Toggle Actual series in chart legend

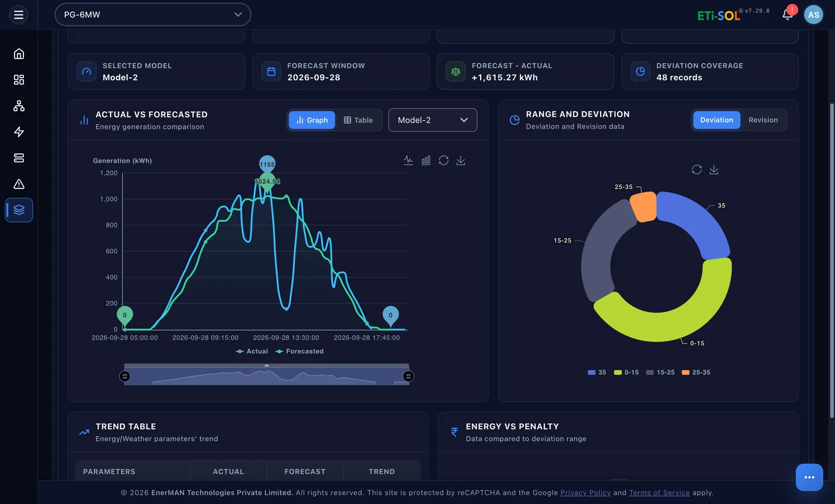tap(252, 352)
